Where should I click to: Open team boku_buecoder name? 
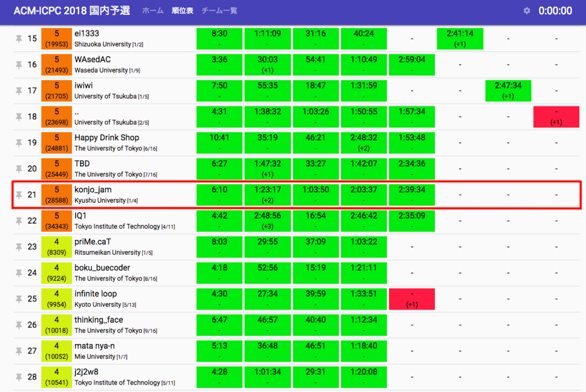tap(102, 268)
